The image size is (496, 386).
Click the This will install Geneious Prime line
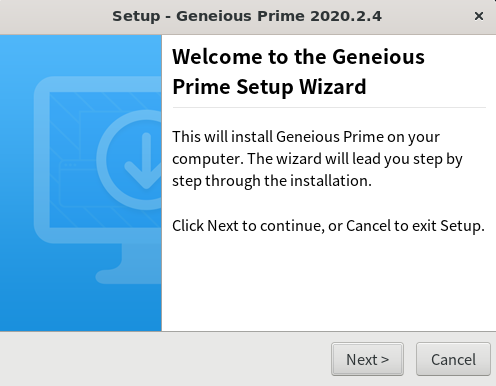(x=306, y=137)
